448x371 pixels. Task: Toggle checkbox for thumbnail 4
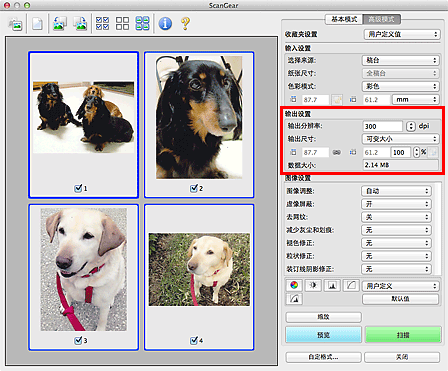pos(194,340)
